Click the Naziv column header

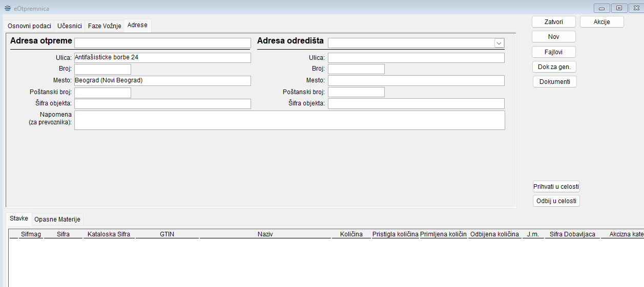pyautogui.click(x=265, y=234)
